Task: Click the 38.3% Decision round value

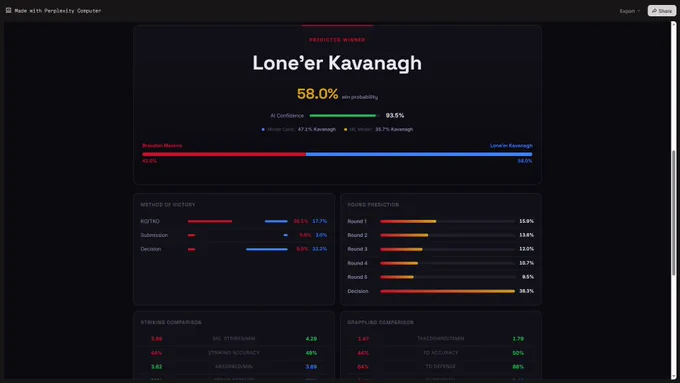Action: tap(526, 291)
